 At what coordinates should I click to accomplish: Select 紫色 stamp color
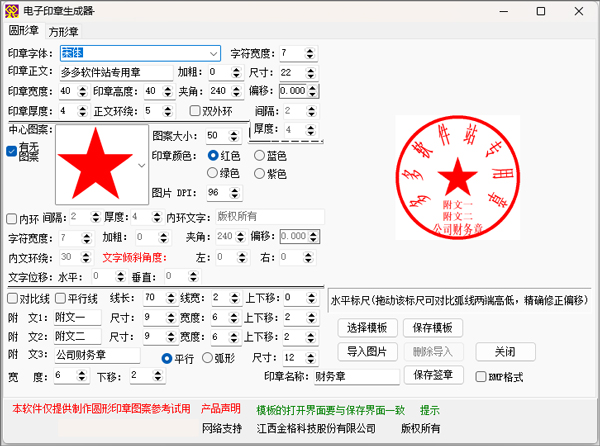[x=259, y=174]
